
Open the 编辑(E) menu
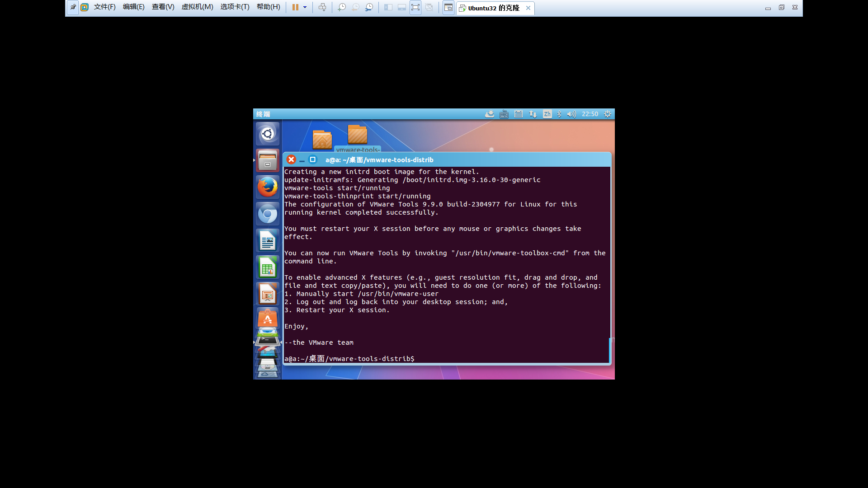coord(133,7)
